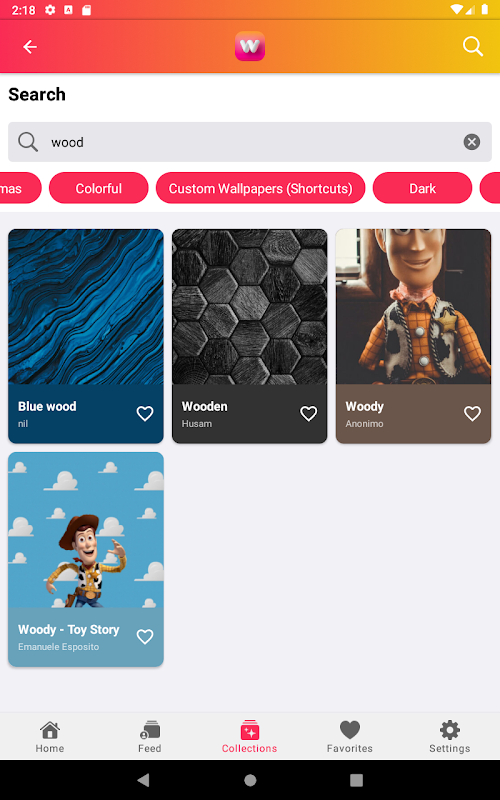The image size is (500, 800).
Task: Open the Settings tab
Action: pos(449,737)
